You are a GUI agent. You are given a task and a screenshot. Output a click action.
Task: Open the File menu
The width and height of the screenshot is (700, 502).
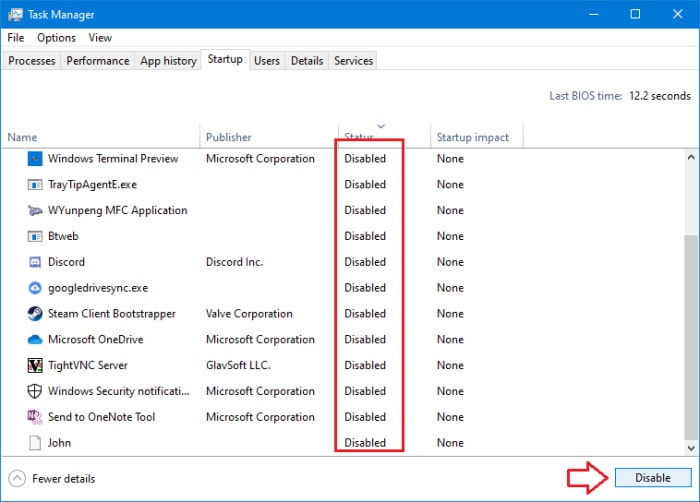click(16, 38)
